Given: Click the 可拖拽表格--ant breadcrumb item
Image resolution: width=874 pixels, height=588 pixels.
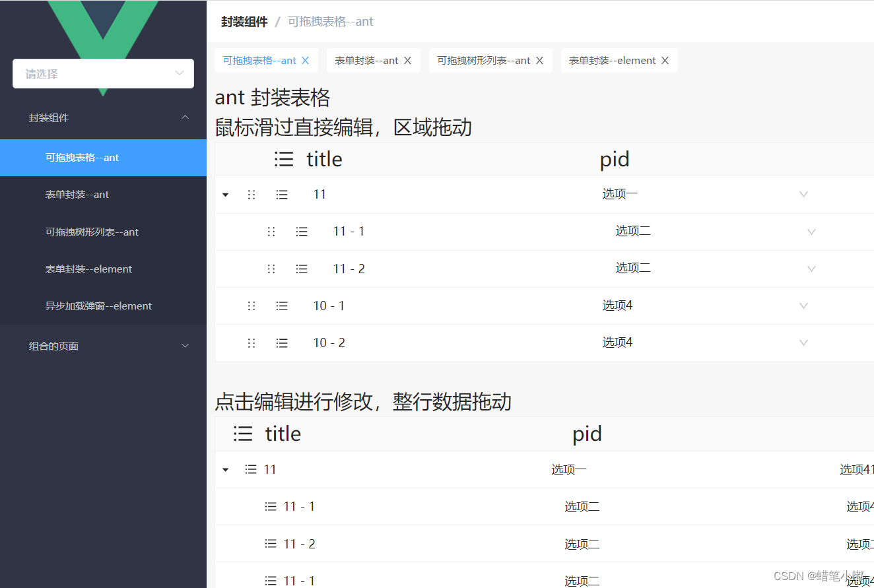Looking at the screenshot, I should [331, 22].
